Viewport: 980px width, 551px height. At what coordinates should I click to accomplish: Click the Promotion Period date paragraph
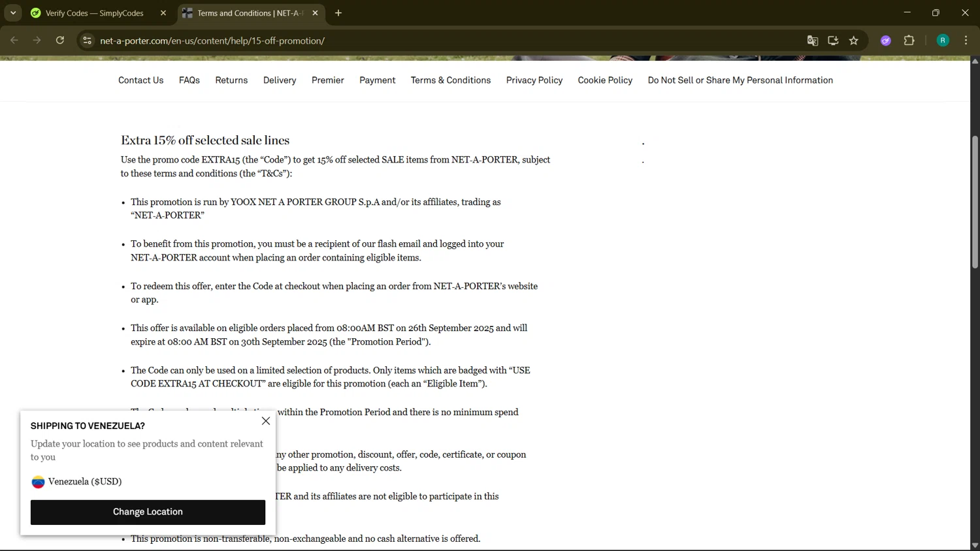point(329,335)
